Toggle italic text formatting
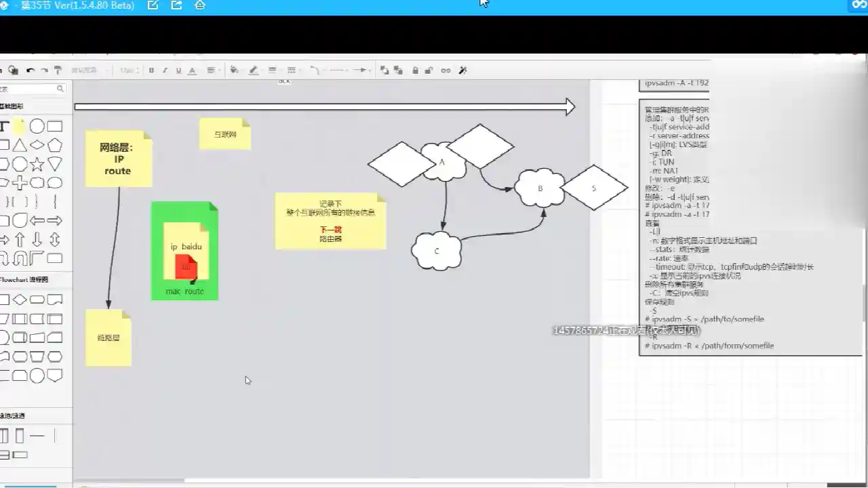 [165, 70]
